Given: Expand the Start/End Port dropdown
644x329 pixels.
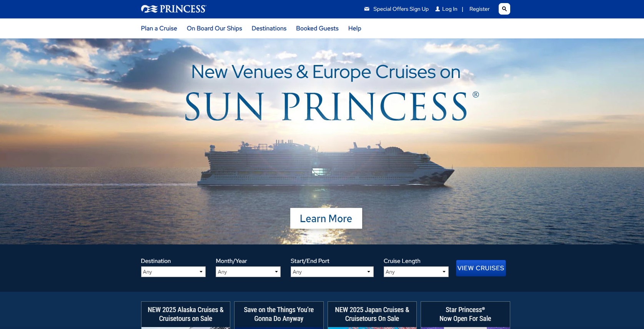Looking at the screenshot, I should pyautogui.click(x=332, y=272).
